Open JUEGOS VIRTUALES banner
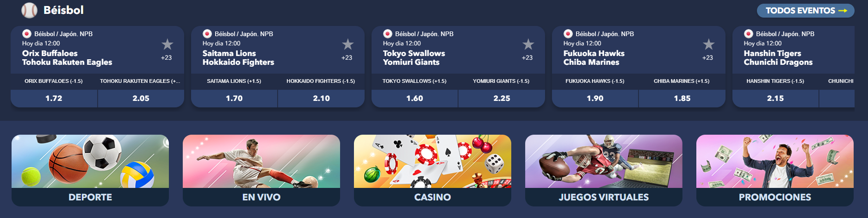Image resolution: width=868 pixels, height=218 pixels. point(604,170)
